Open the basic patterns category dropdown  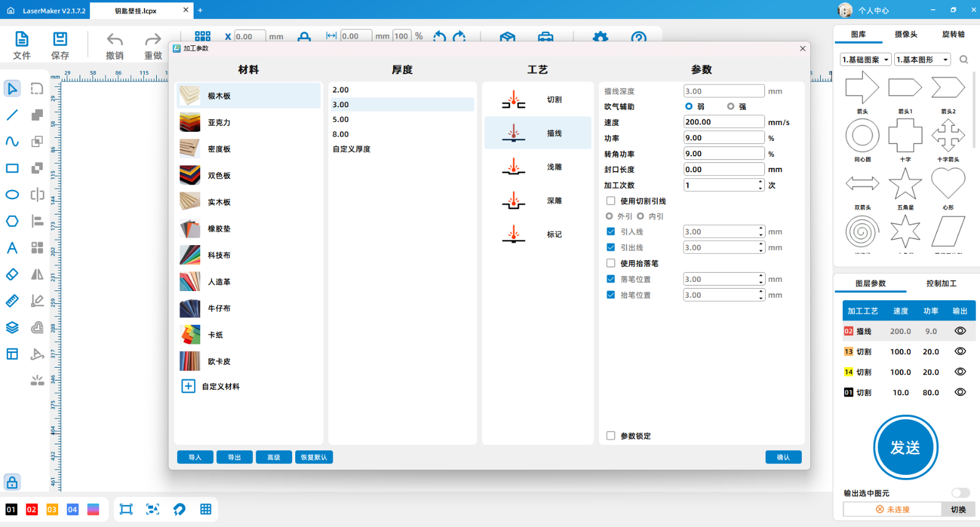865,59
